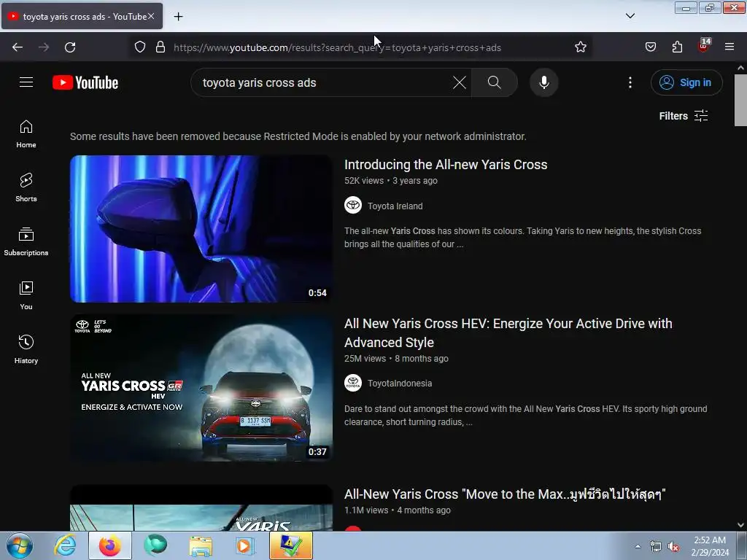Click scrollbar up arrow

pyautogui.click(x=740, y=68)
